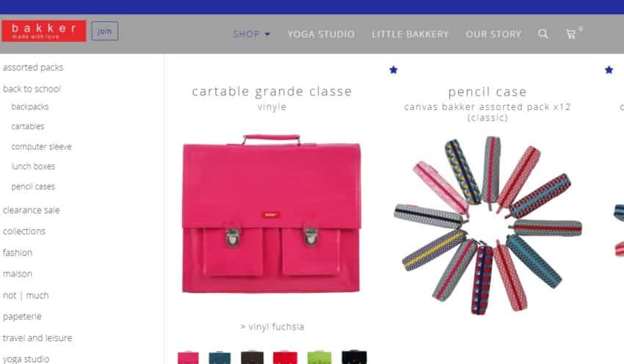Open YOGA STUDIO in navigation
This screenshot has height=364, width=624.
pos(321,34)
